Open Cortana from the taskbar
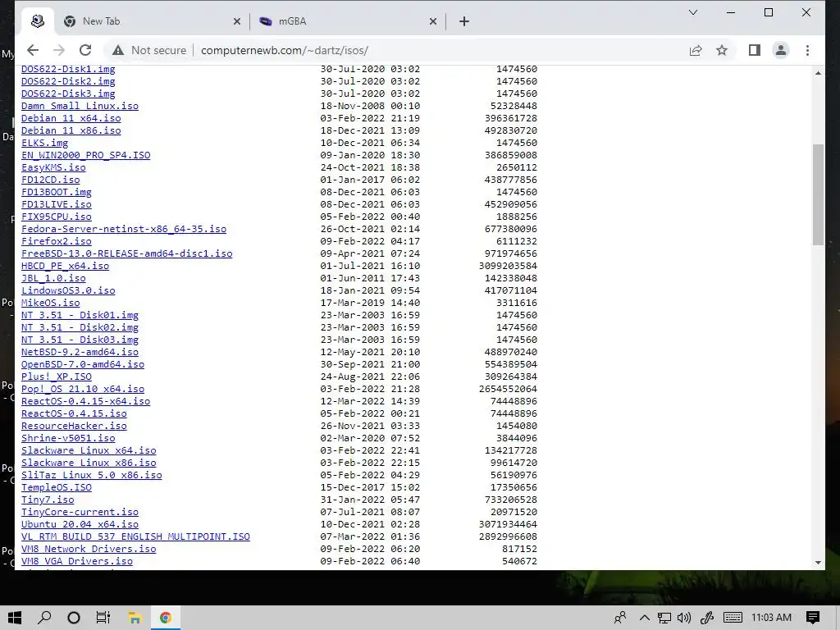840x630 pixels. [x=74, y=618]
